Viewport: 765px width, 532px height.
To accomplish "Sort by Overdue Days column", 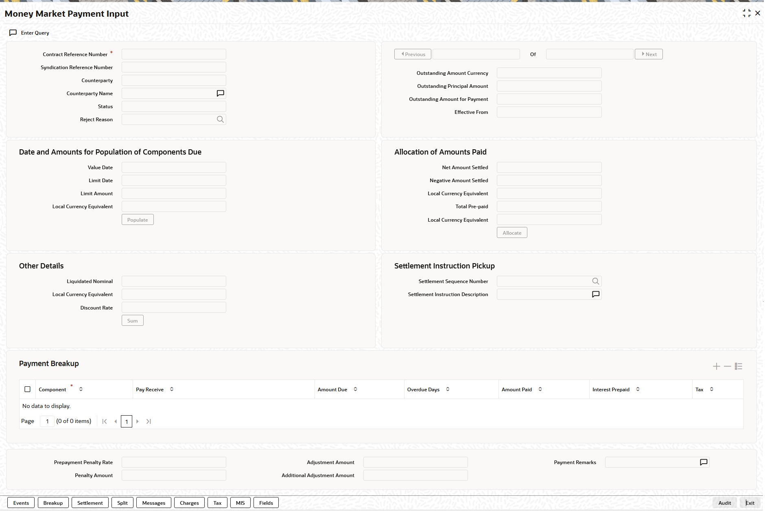I will (x=448, y=389).
